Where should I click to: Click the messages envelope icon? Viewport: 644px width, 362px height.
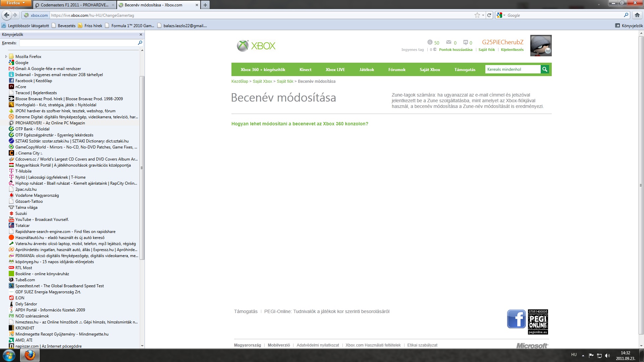tap(449, 42)
